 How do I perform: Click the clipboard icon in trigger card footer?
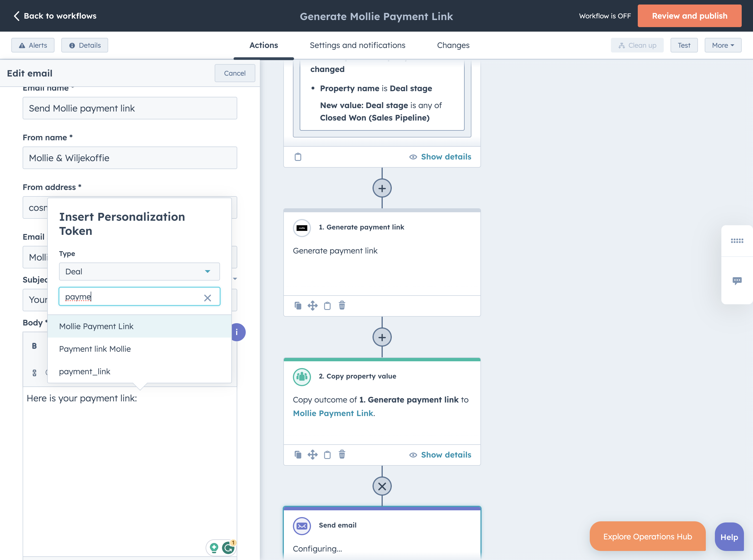298,157
